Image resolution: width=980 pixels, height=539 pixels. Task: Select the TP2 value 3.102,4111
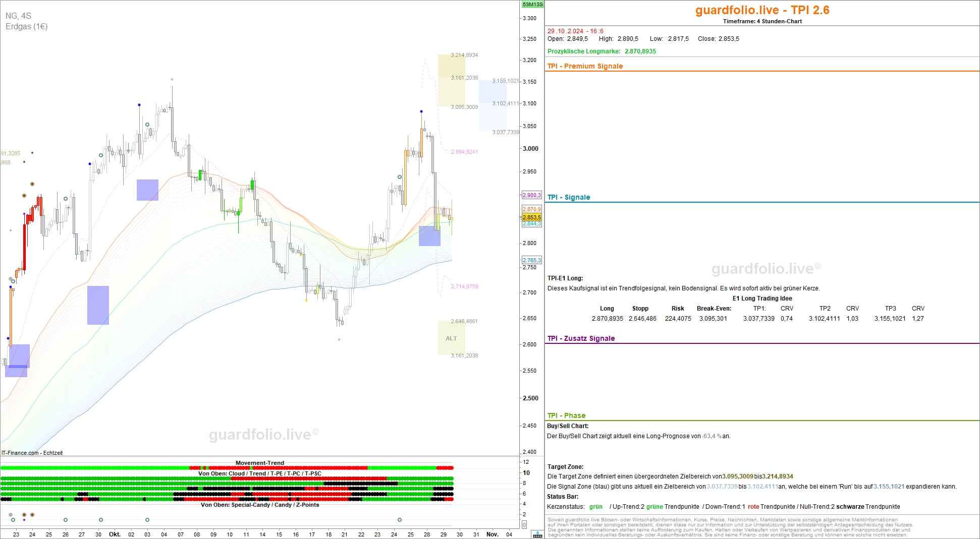[x=824, y=319]
